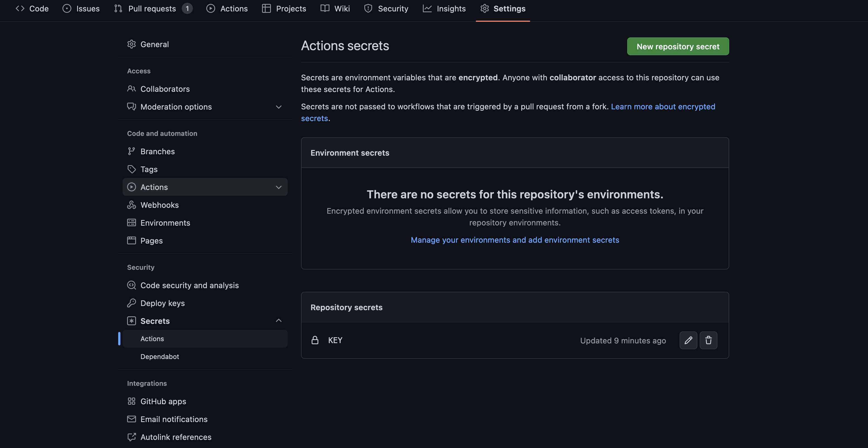This screenshot has width=868, height=448.
Task: Open Webhooks settings
Action: point(205,205)
